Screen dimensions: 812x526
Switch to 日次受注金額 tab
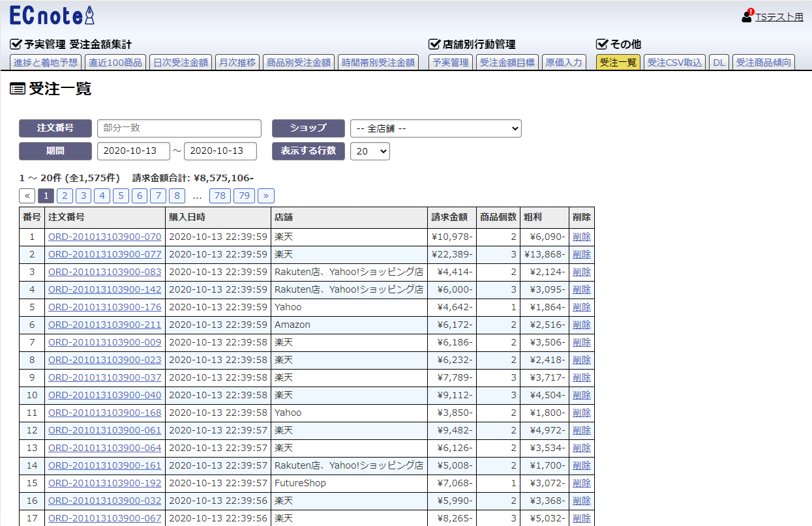[181, 63]
